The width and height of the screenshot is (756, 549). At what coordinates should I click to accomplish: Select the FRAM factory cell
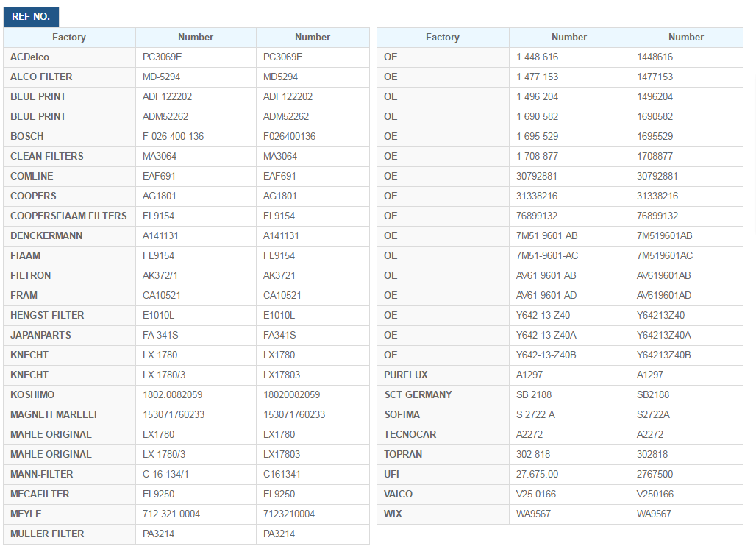coord(69,295)
